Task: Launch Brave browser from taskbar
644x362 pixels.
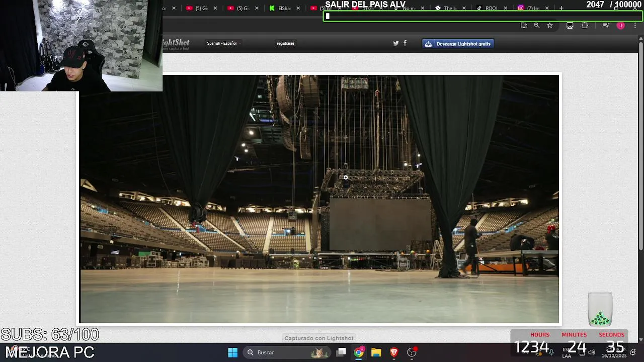Action: 394,352
